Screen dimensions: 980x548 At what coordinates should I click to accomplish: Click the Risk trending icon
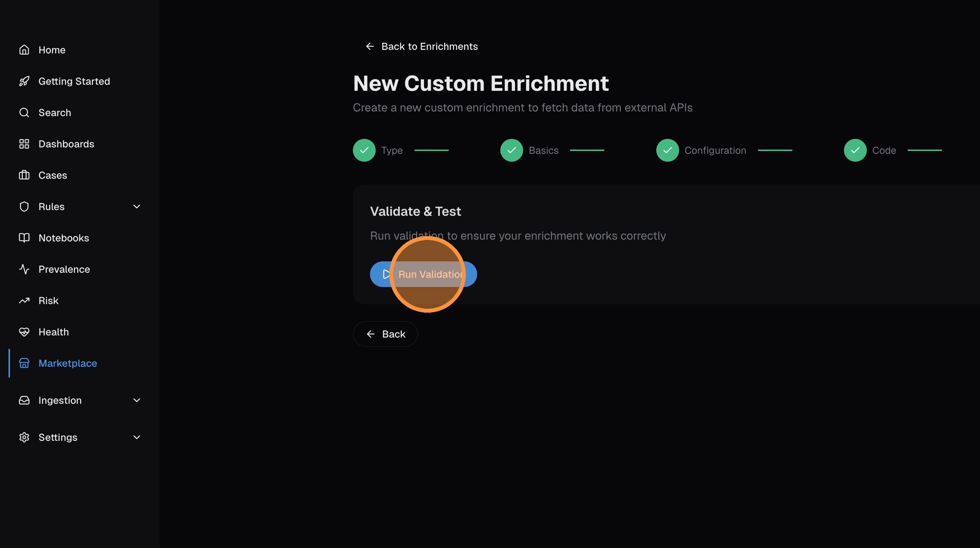point(24,301)
